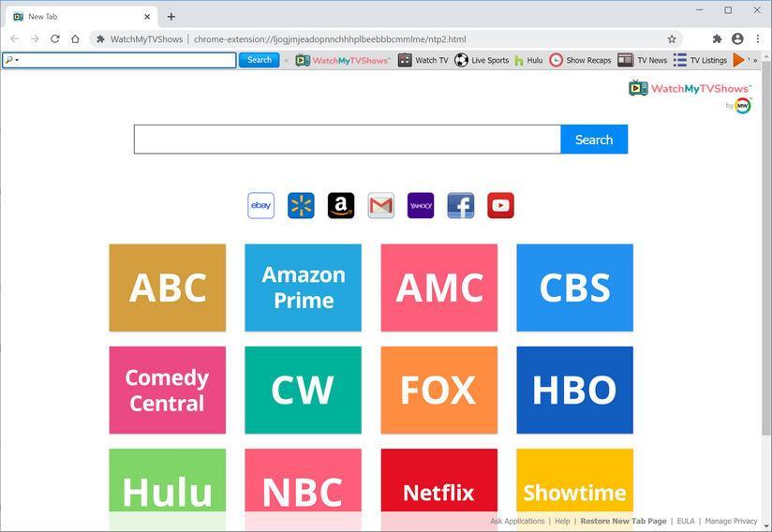Focus the toolbar search input field
Viewport: 772px width, 532px height.
coord(119,60)
